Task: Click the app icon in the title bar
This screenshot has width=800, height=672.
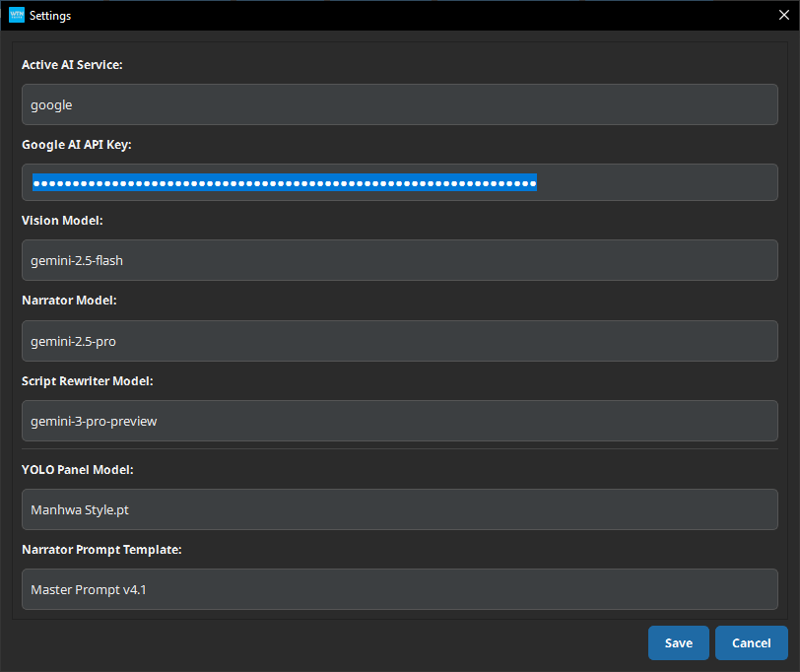Action: coord(16,16)
